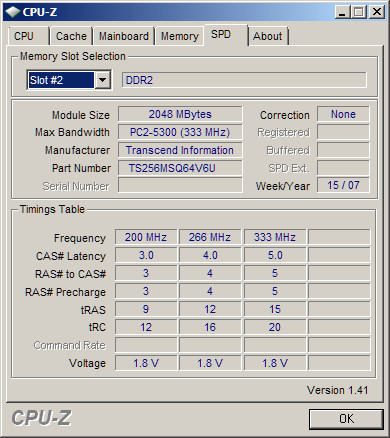Screen dimensions: 390x438
Task: Click tRAS value 15
Action: coord(275,309)
